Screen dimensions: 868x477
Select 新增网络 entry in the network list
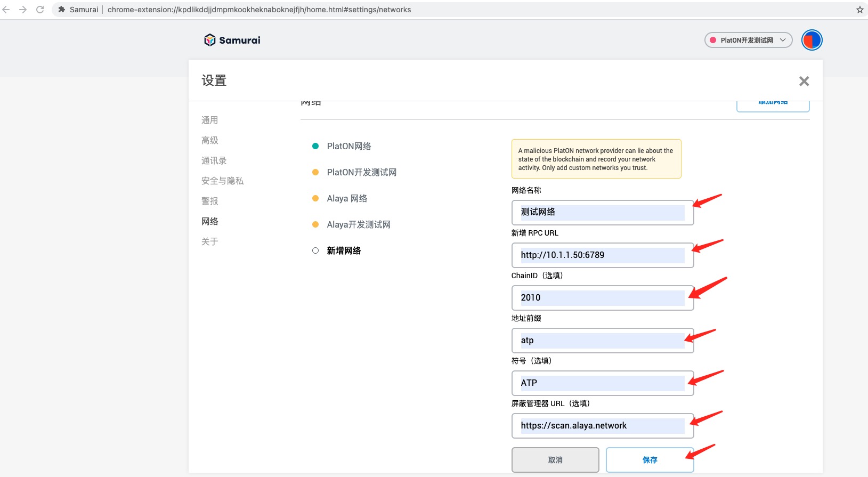pos(344,250)
